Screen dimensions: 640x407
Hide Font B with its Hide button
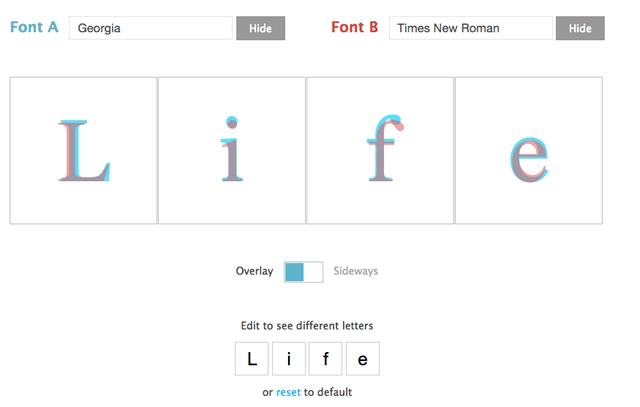(580, 28)
